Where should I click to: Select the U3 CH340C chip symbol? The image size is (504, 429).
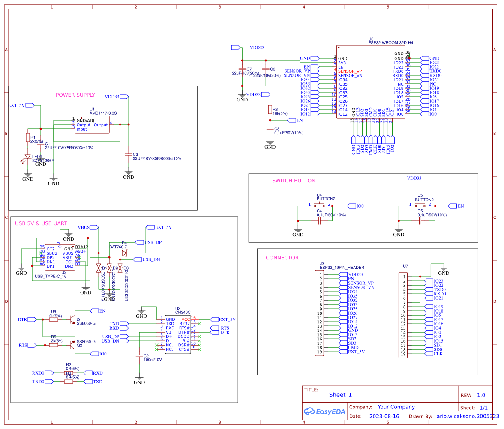coord(178,334)
